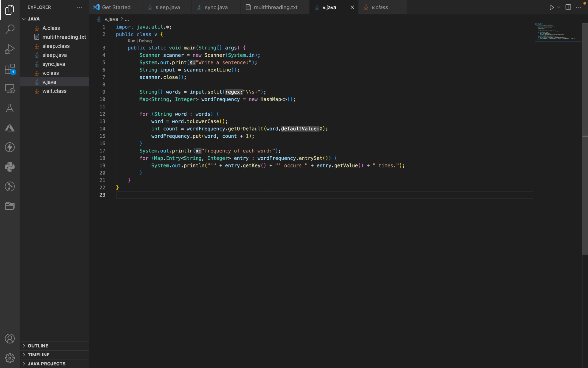Screen dimensions: 588x368
Task: Open the Extensions view icon
Action: [10, 69]
